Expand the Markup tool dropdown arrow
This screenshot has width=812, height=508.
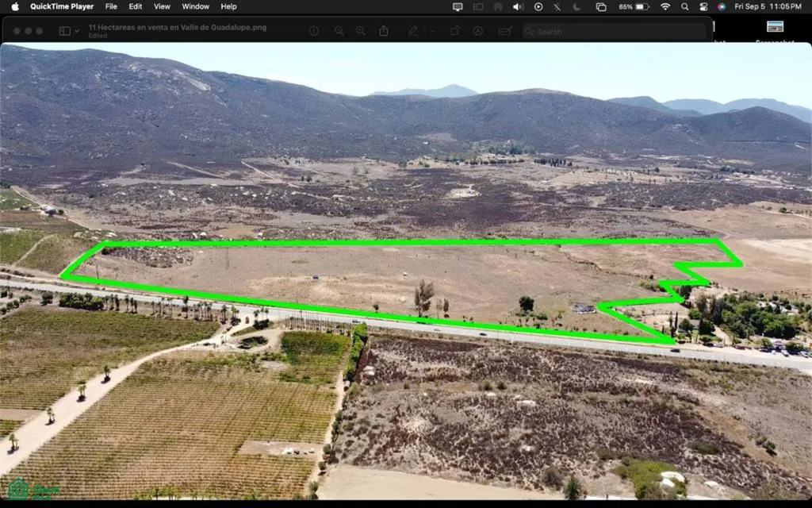point(432,31)
